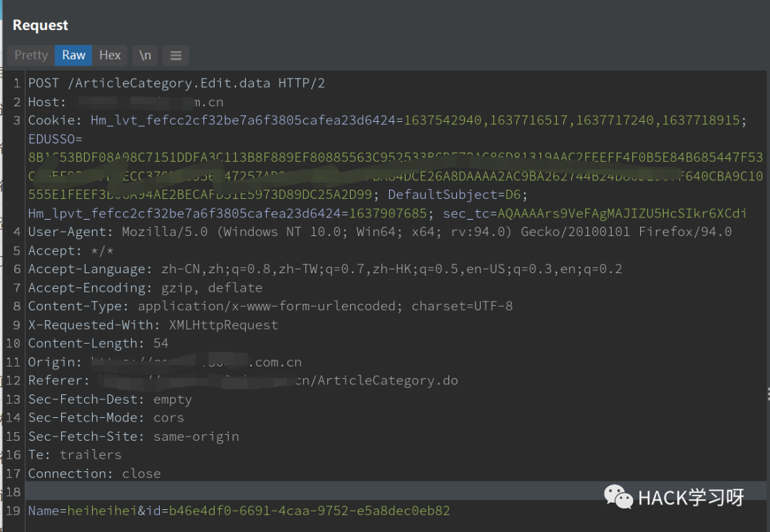Click the Accept-Encoding: gzip, deflate line
770x532 pixels.
pyautogui.click(x=145, y=288)
